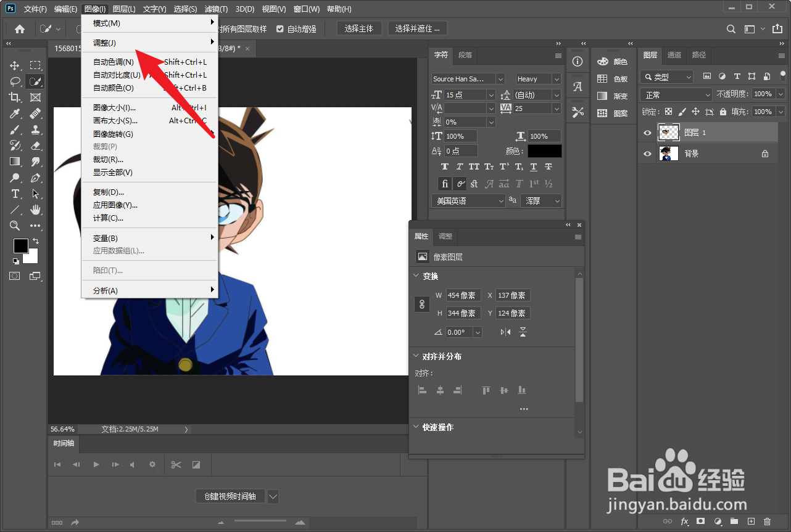
Task: Open the info panel icon
Action: (x=578, y=62)
